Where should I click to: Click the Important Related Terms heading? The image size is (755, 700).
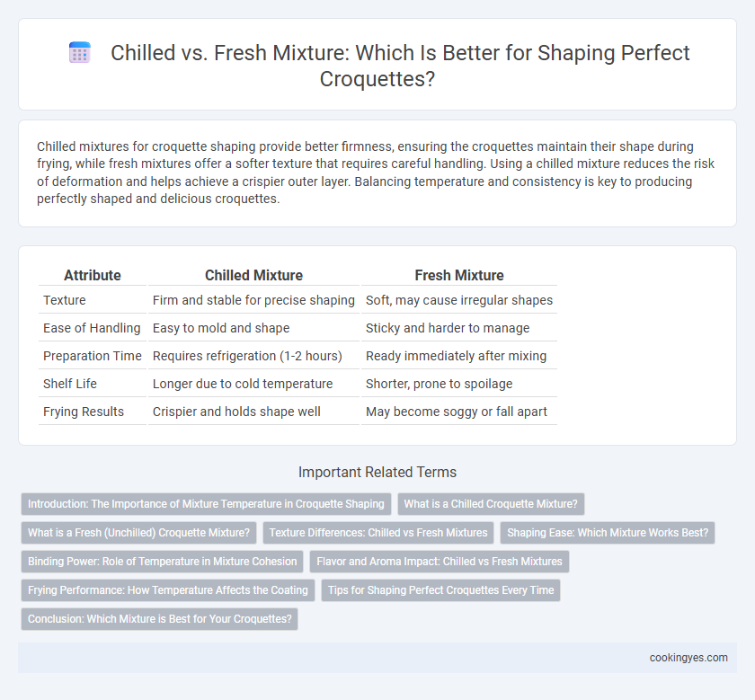[377, 473]
